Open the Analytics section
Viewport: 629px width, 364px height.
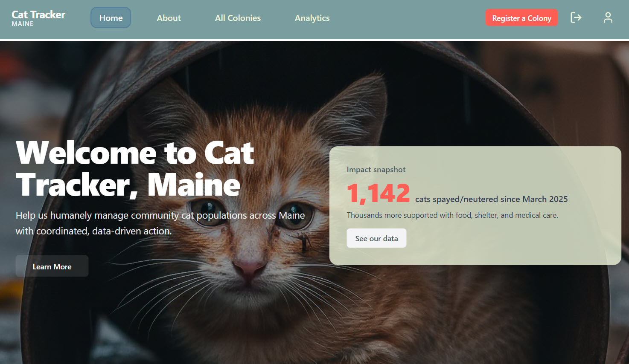[x=312, y=18]
